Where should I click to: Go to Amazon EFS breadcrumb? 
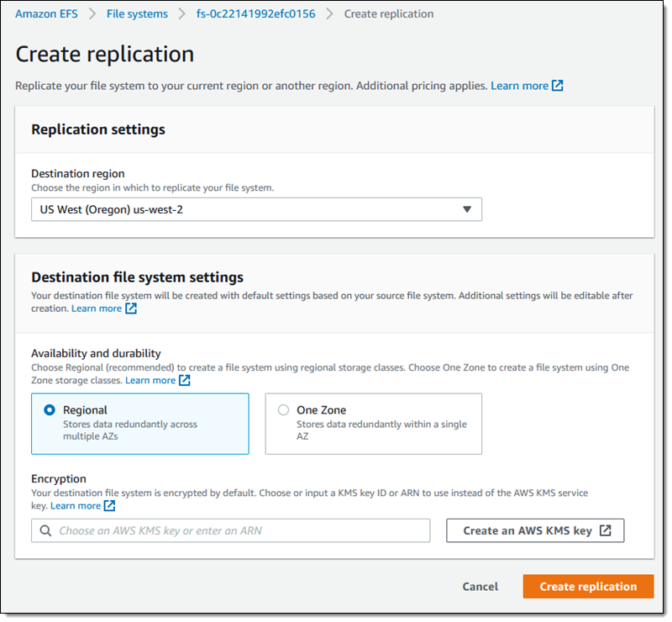pos(46,13)
